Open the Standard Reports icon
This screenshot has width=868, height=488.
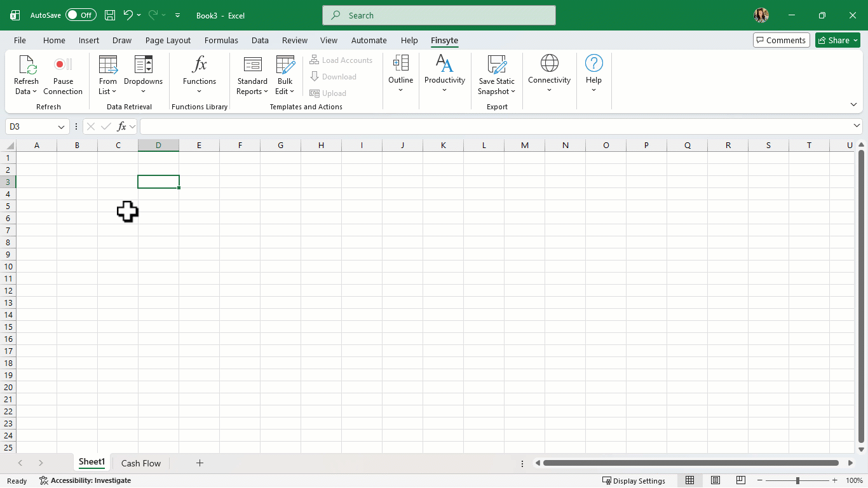[x=252, y=65]
